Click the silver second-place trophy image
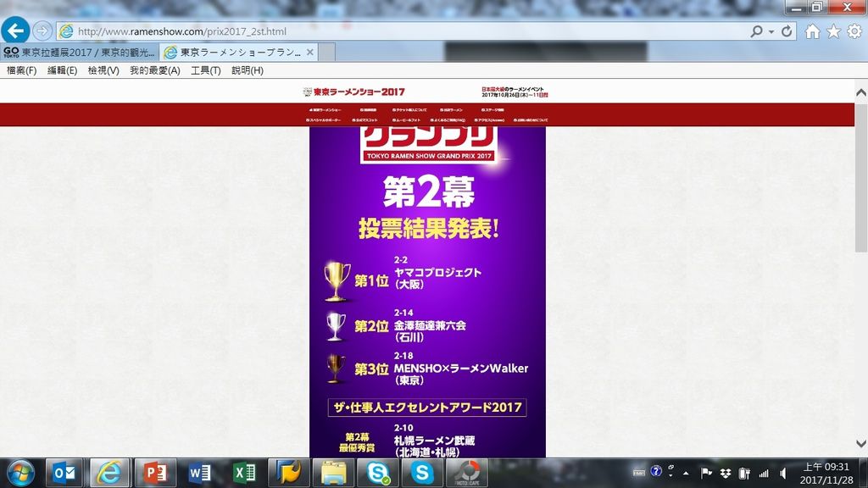Screen dimensions: 868x488 coord(336,327)
